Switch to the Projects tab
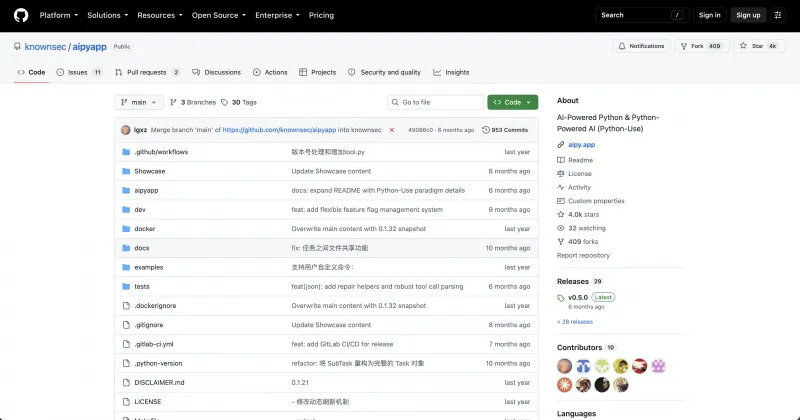The image size is (800, 420). [317, 72]
